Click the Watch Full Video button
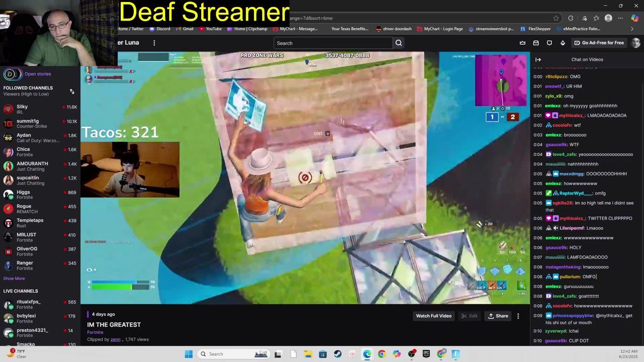644x362 pixels. 434,316
